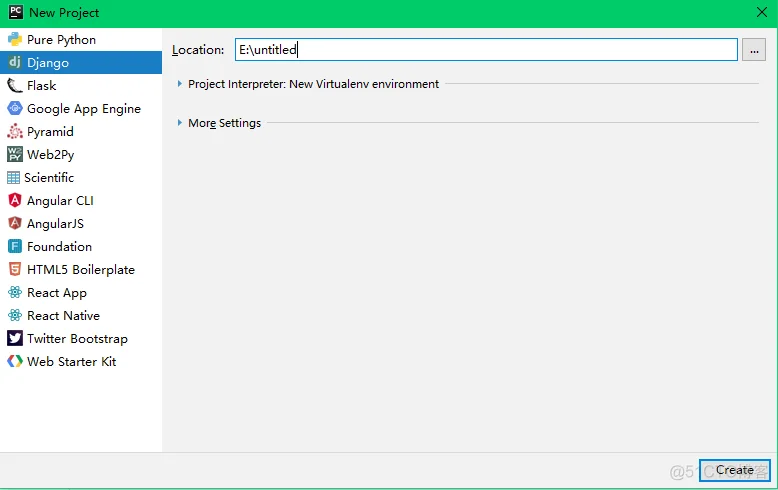Select Pure Python project type
778x490 pixels.
81,39
